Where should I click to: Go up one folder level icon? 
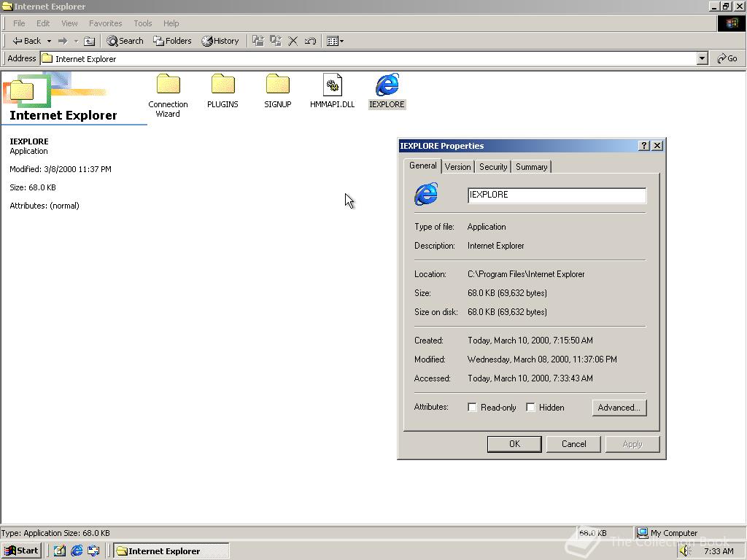tap(90, 41)
